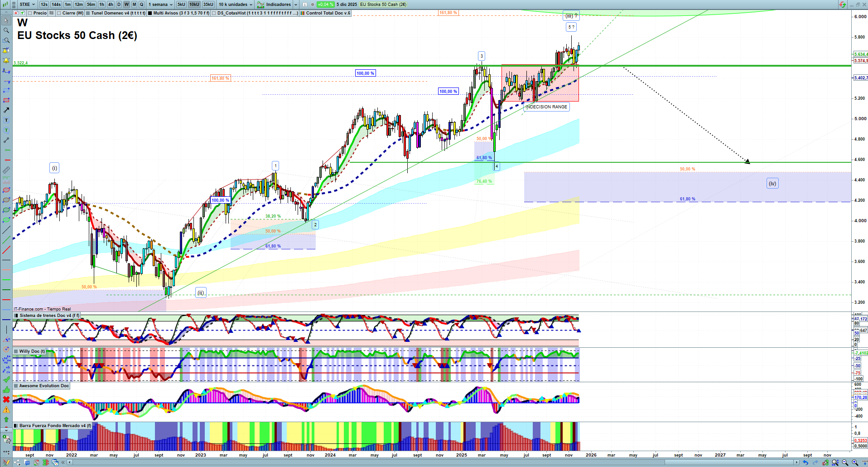Viewport: 868px width, 467px height.
Task: Pick the diagonal red line tool
Action: [6, 250]
